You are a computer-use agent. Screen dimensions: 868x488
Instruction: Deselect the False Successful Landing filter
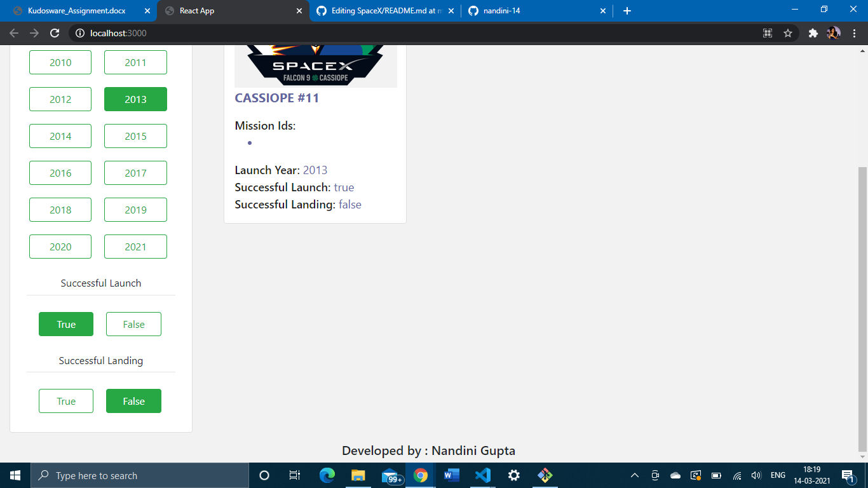click(x=133, y=401)
